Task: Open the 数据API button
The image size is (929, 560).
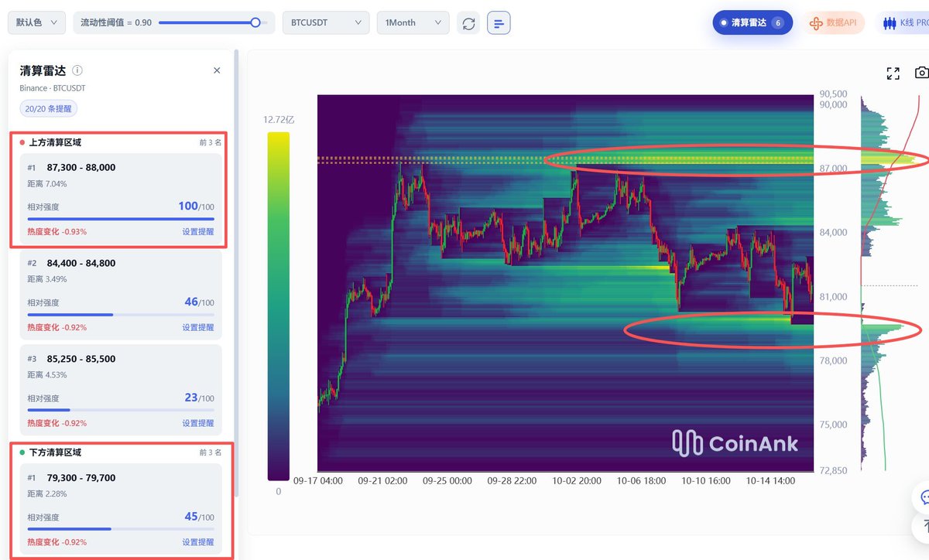Action: pos(833,23)
